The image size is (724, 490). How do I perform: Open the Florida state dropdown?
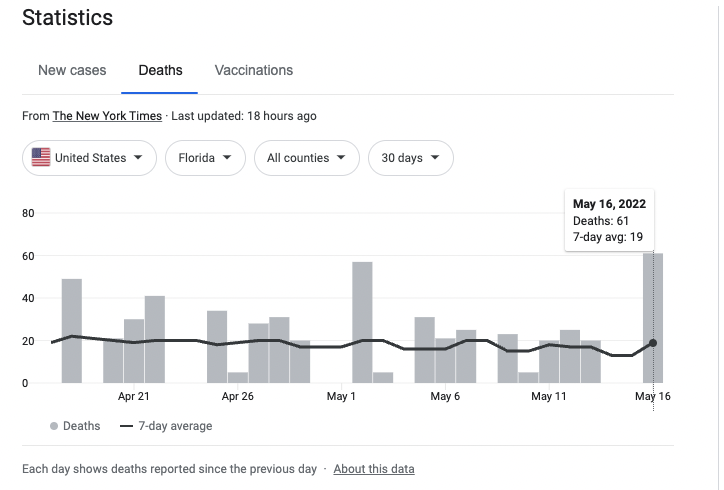[205, 158]
